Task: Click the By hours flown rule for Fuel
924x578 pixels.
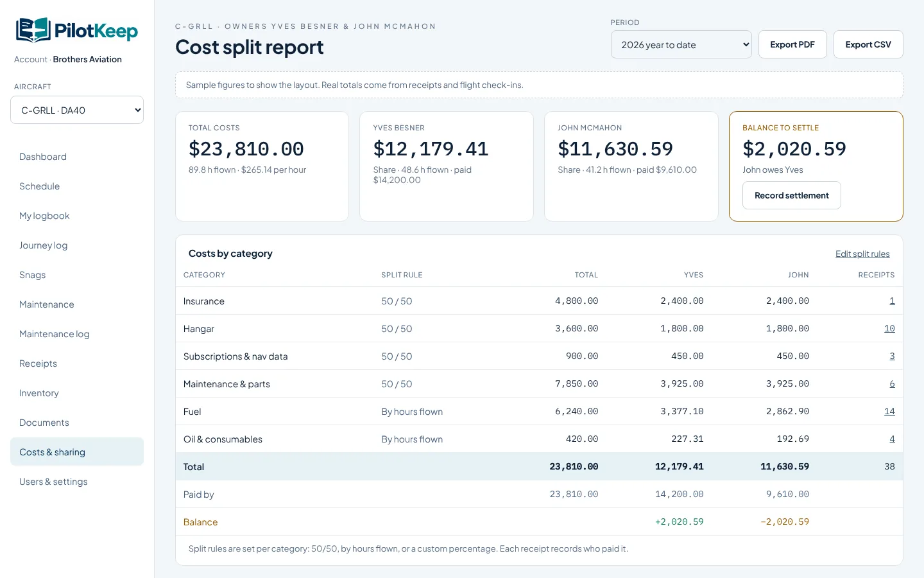Action: click(412, 412)
